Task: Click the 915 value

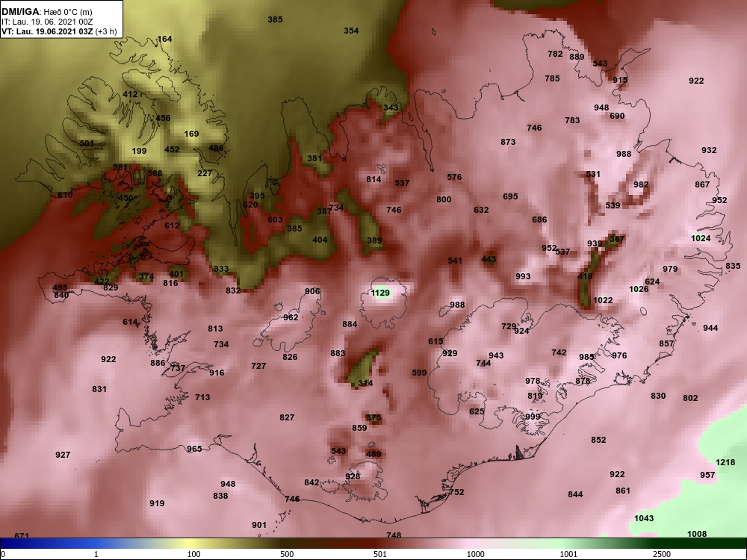Action: (x=620, y=80)
